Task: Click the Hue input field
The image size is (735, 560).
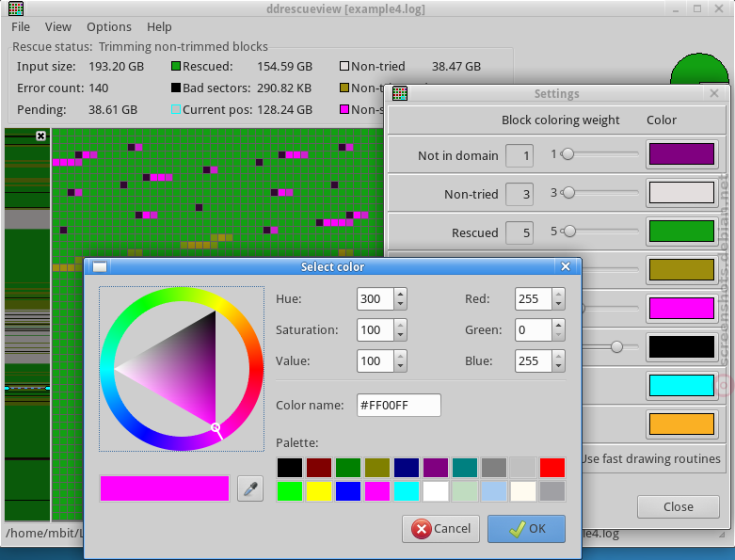Action: coord(375,299)
